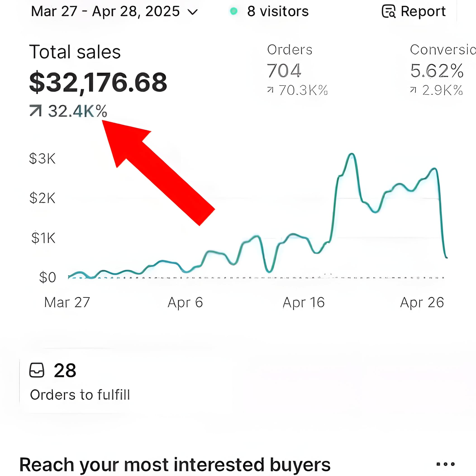The width and height of the screenshot is (476, 476).
Task: Click the Report magnifier icon
Action: click(388, 11)
